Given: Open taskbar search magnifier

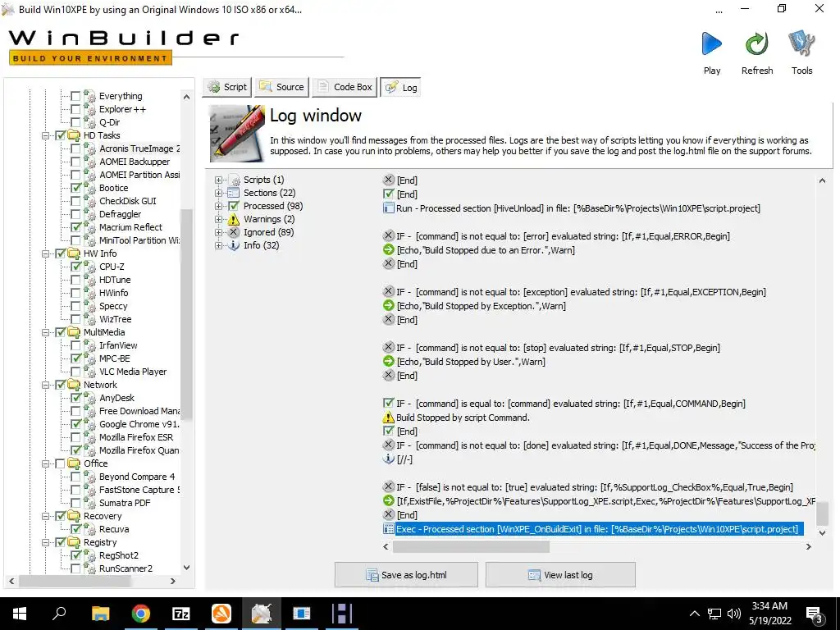Looking at the screenshot, I should [x=59, y=613].
